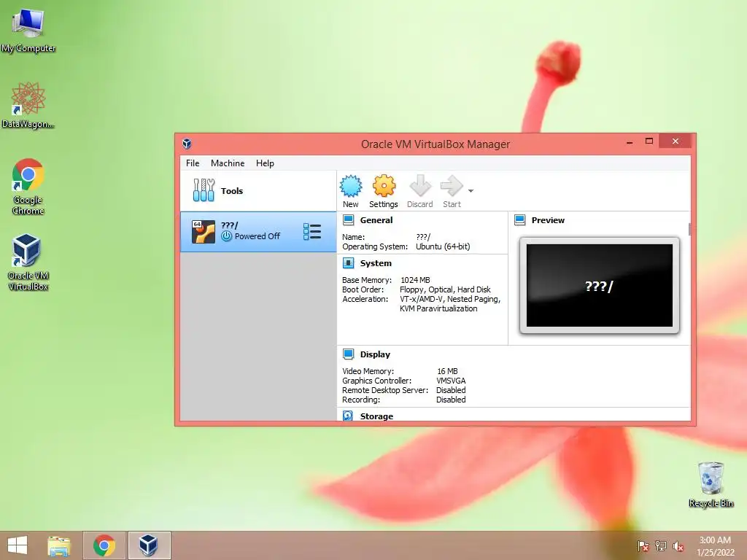Open the VM list details menu icon
Screen dimensions: 747x560
point(312,232)
